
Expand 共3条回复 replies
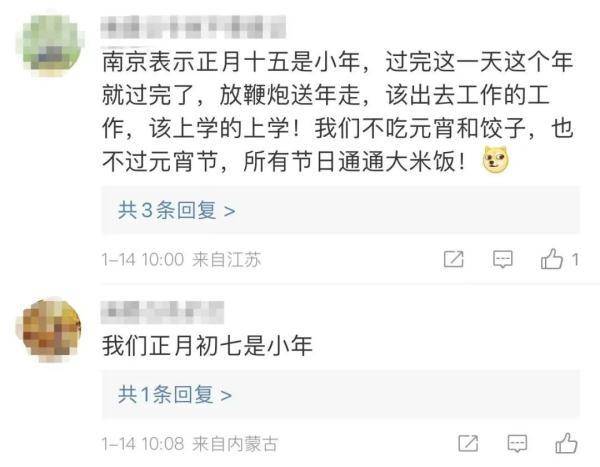click(177, 211)
